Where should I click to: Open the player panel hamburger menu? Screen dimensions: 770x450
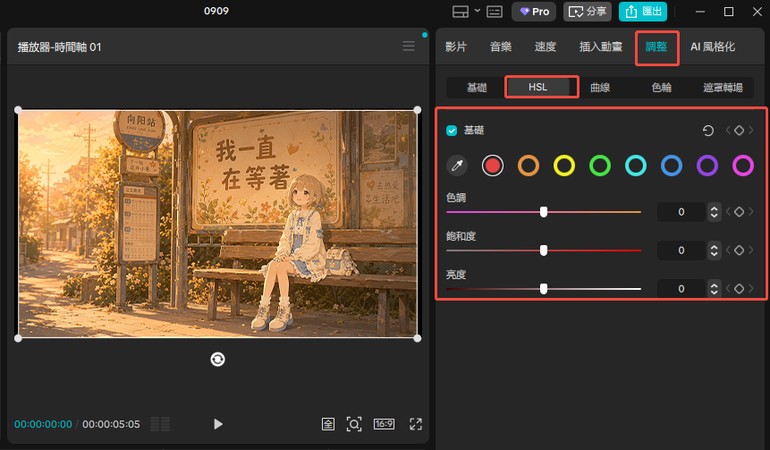[409, 46]
